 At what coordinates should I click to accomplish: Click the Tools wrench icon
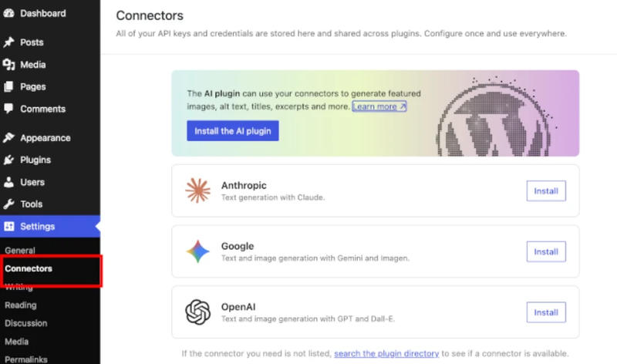tap(8, 204)
